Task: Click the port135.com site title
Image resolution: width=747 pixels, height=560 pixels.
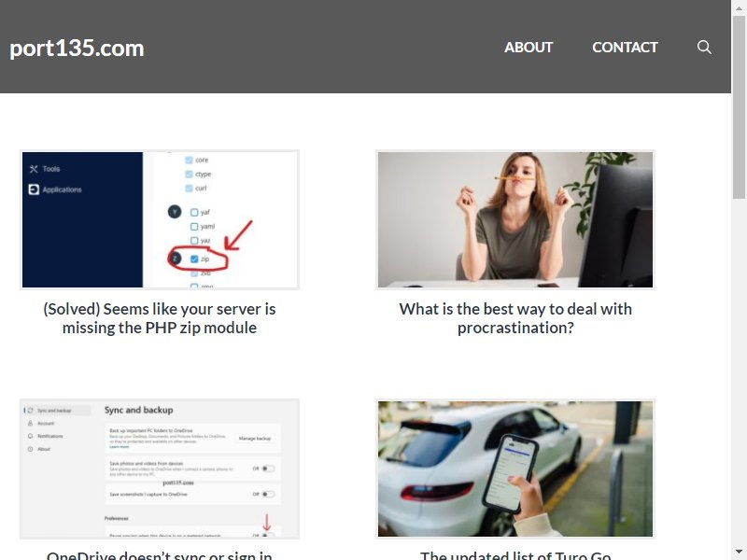Action: 77,49
